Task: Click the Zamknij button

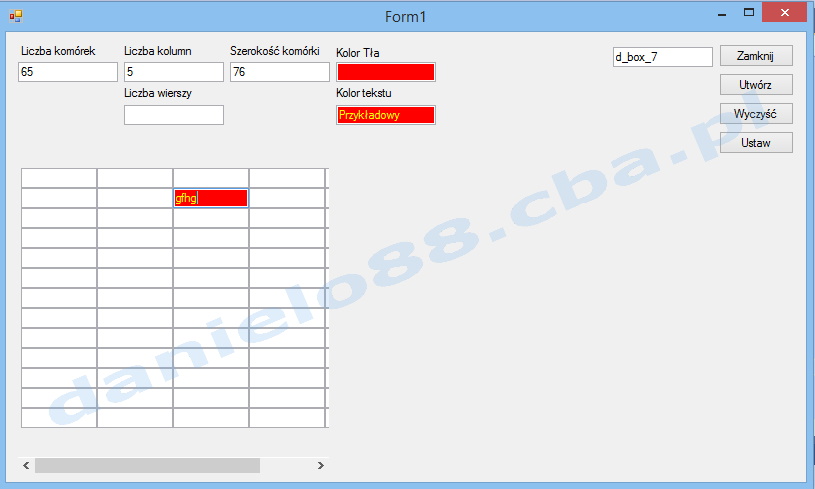Action: coord(756,56)
